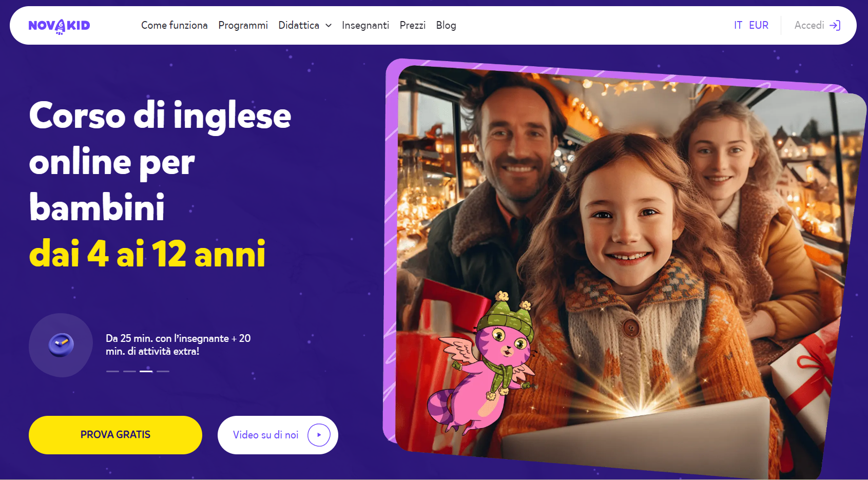Click the play icon beside Video su di noi
Screen dimensions: 868x480
tap(319, 435)
